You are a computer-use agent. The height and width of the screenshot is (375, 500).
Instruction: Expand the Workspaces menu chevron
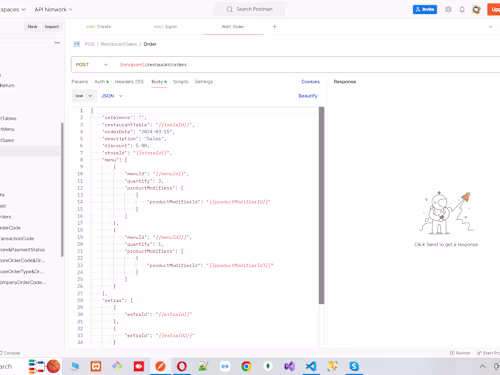click(x=23, y=9)
